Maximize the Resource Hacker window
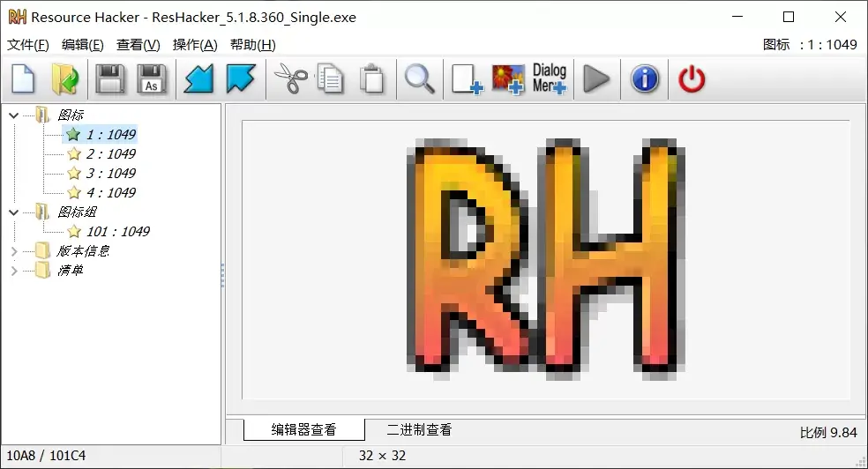 pos(789,17)
